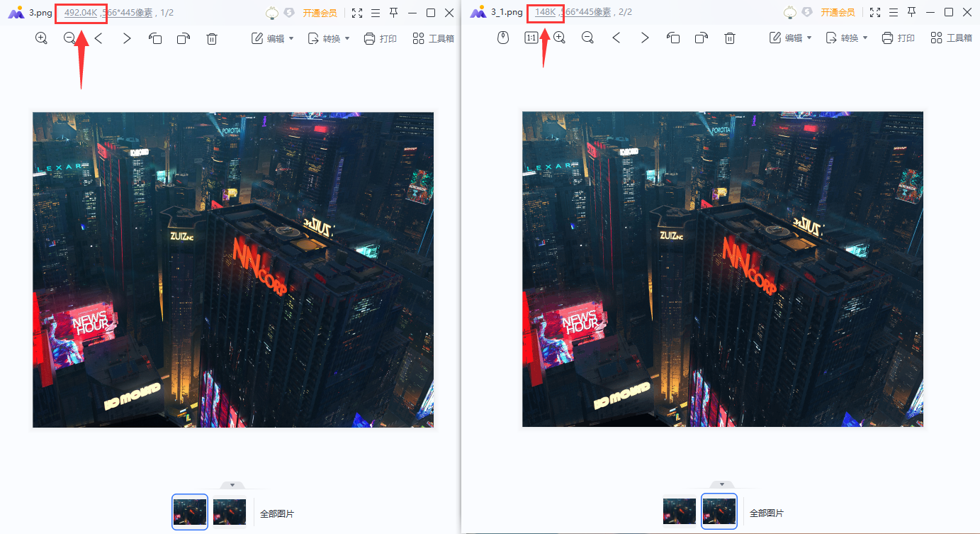
Task: Zoom in on image in 3.png window
Action: pyautogui.click(x=41, y=38)
